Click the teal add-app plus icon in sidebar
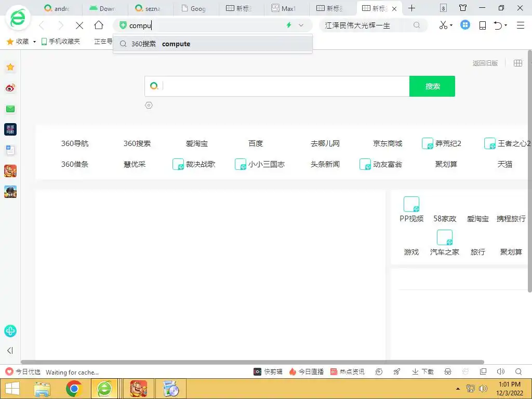Screen dimensions: 532x399 [x=10, y=331]
